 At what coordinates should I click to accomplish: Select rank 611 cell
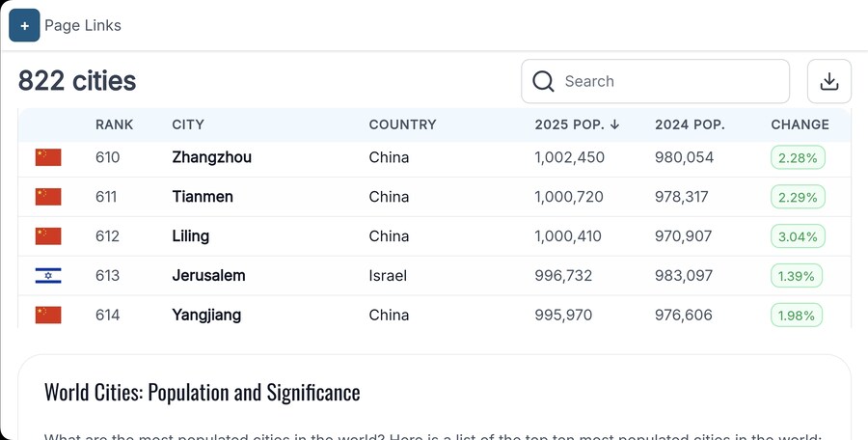(x=106, y=197)
